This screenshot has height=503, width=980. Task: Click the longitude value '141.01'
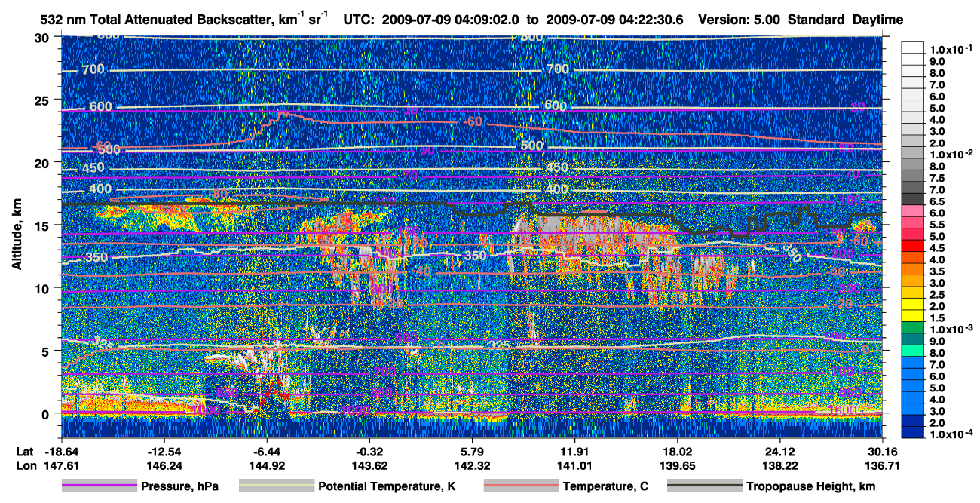click(574, 465)
